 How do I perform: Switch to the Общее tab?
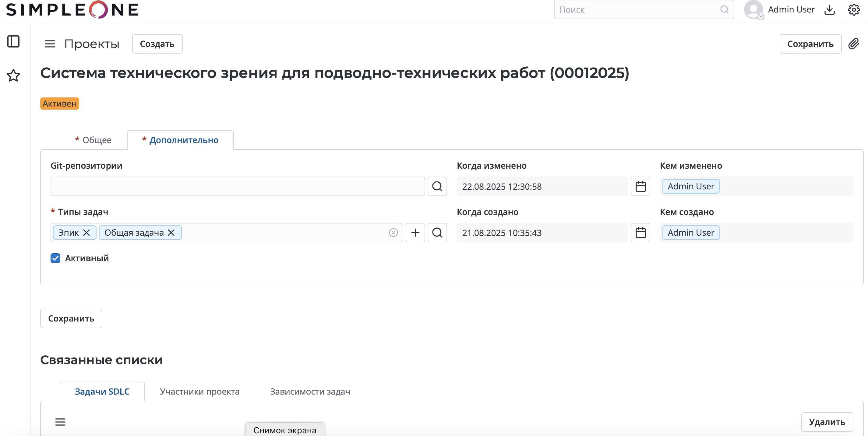tap(93, 140)
